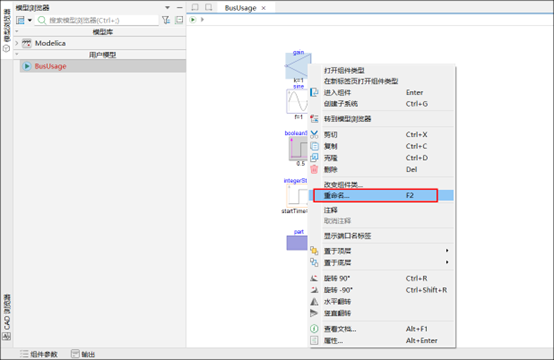Screen dimensions: 554x360
Task: Switch to the BusUsage document tab
Action: 240,8
